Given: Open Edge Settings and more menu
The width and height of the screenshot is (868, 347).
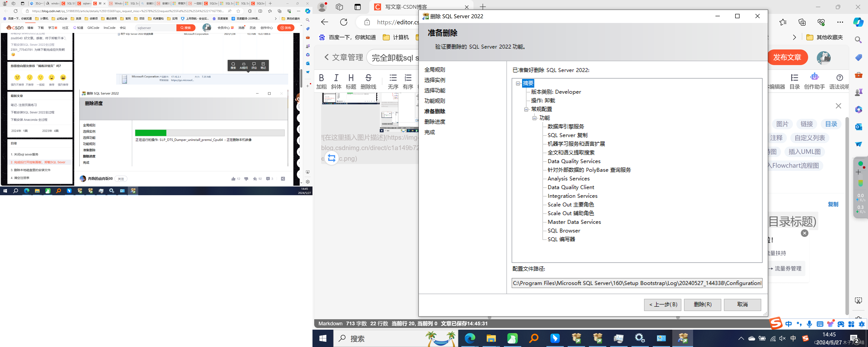Looking at the screenshot, I should [840, 22].
